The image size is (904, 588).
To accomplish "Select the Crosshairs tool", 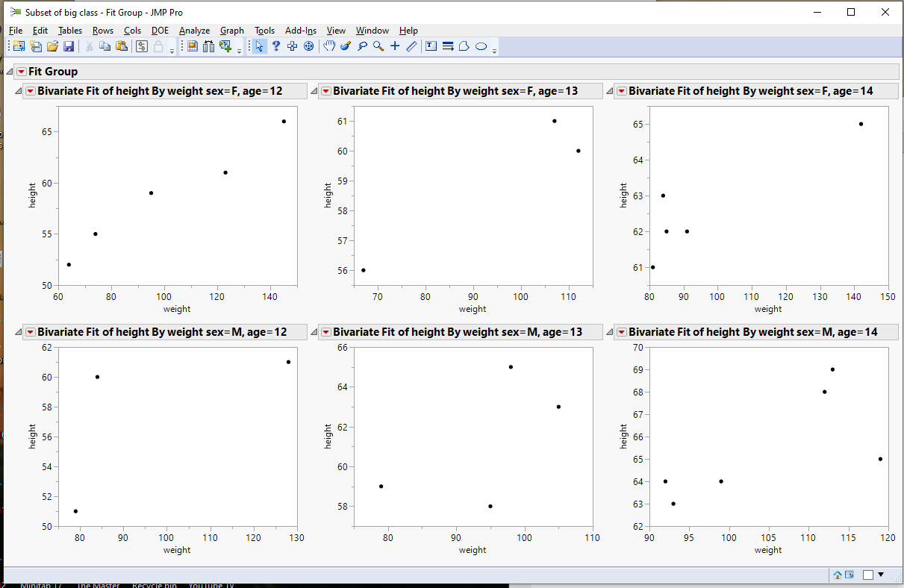I will click(x=395, y=46).
